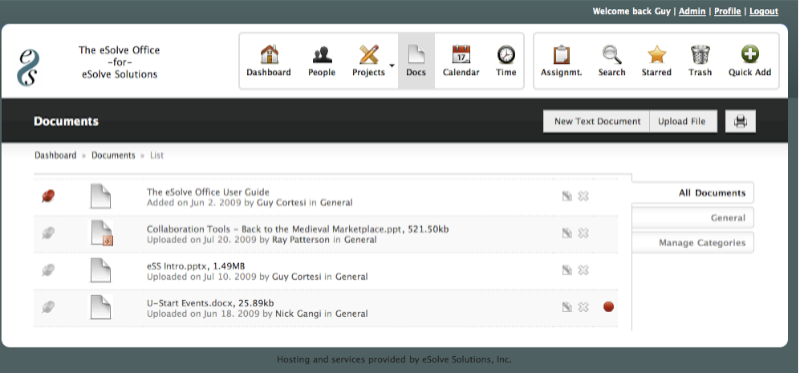The width and height of the screenshot is (800, 373).
Task: Open the Projects section
Action: [368, 61]
